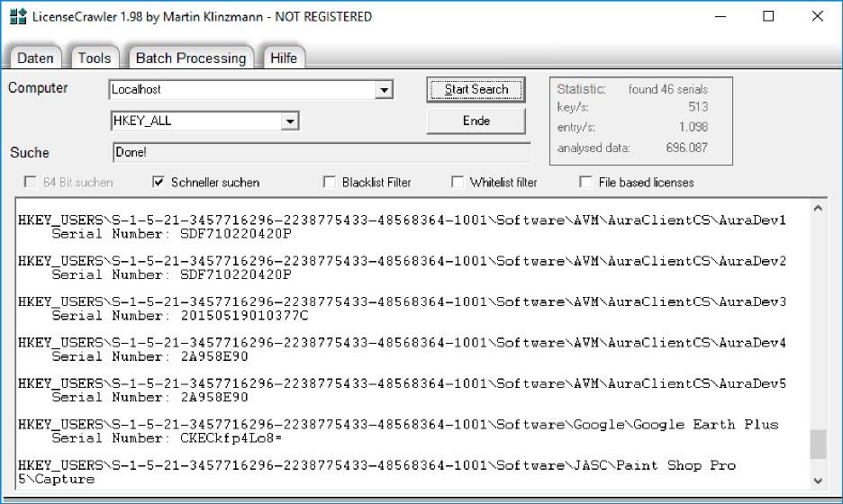Click the entry/s value 1.098

pyautogui.click(x=693, y=127)
